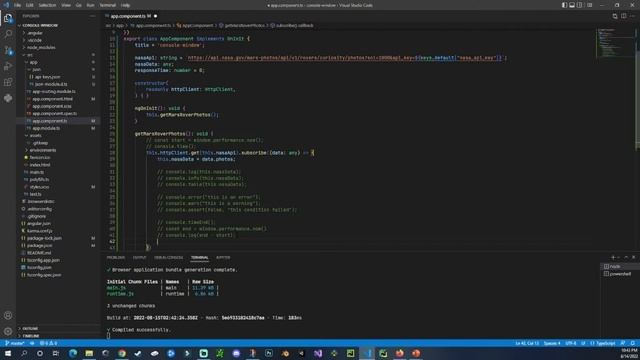
Task: Maximize the terminal panel size
Action: tap(626, 258)
